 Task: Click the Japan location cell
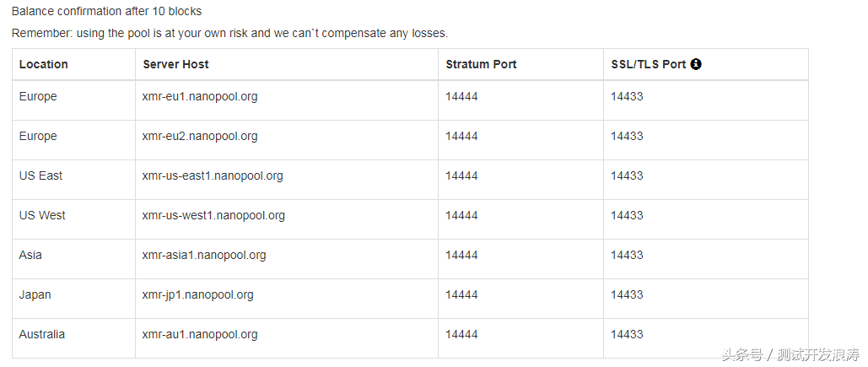pyautogui.click(x=35, y=295)
